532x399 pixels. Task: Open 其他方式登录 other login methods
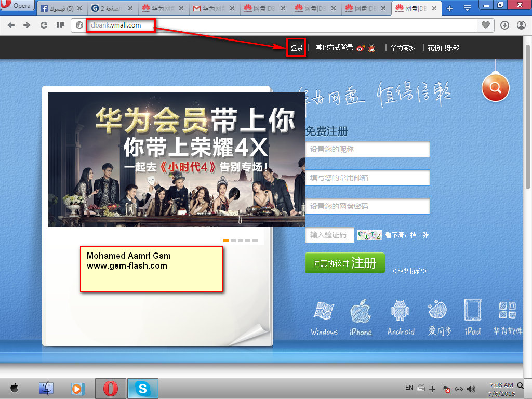point(334,47)
